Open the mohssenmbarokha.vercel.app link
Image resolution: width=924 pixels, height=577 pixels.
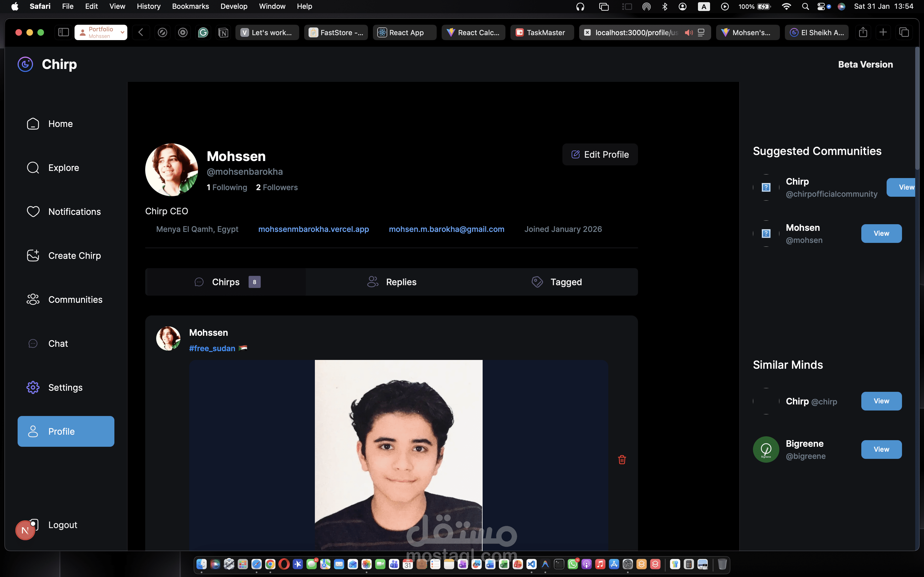tap(313, 229)
